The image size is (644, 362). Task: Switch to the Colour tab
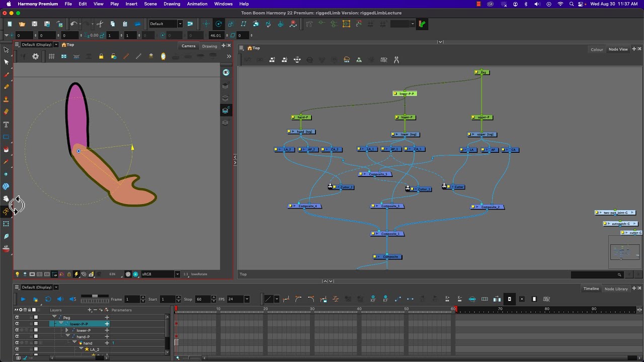click(597, 49)
